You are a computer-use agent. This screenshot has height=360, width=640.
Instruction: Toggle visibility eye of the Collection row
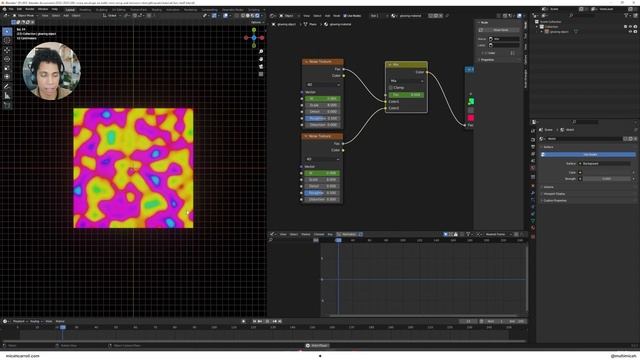pos(630,27)
